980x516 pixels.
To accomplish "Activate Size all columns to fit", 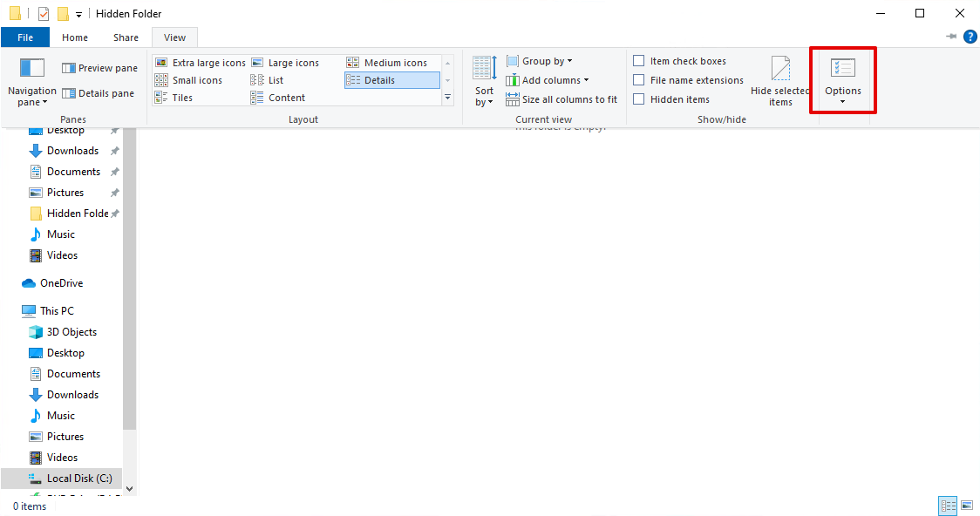I will point(562,98).
